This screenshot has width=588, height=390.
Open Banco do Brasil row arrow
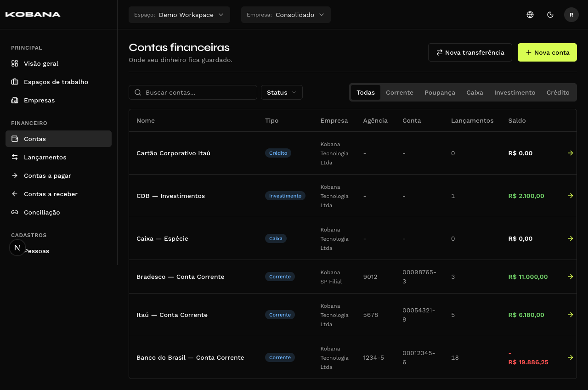tap(571, 357)
